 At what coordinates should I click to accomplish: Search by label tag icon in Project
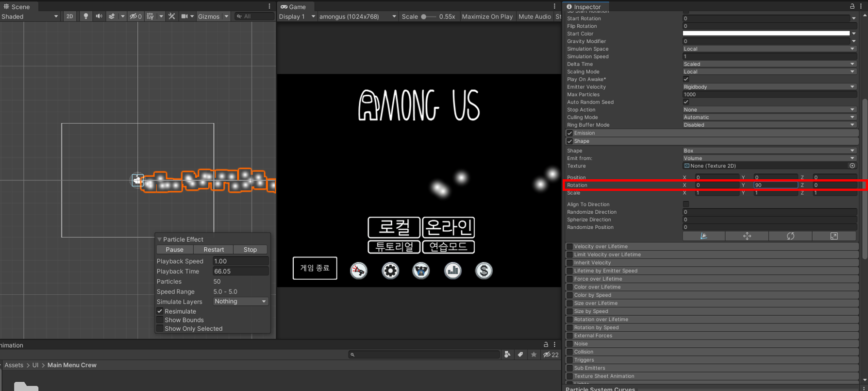click(x=520, y=355)
